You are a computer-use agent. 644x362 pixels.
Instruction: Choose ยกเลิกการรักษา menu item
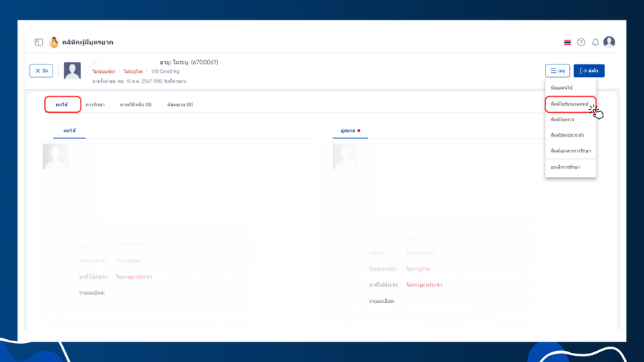[x=570, y=167]
